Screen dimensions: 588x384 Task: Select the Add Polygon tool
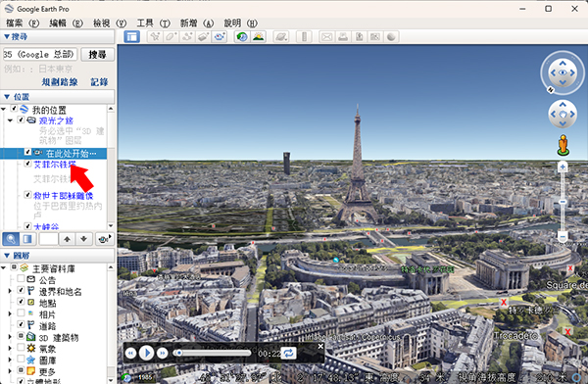point(171,37)
